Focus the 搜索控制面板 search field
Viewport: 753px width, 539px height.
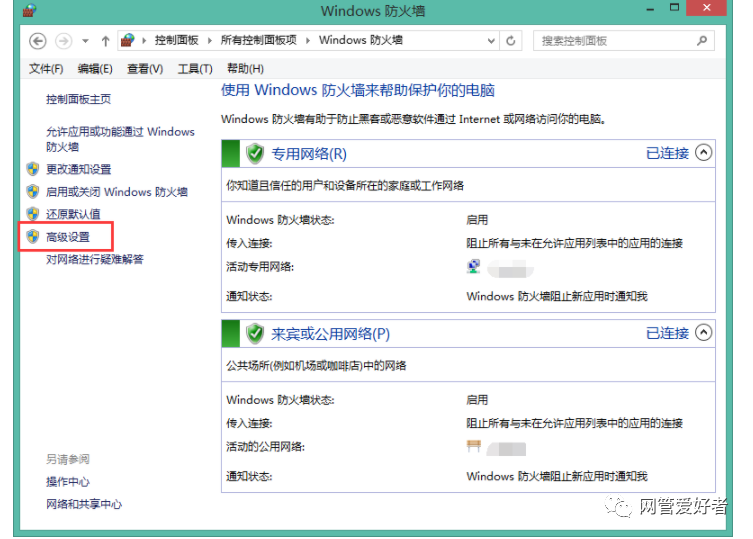tap(623, 41)
